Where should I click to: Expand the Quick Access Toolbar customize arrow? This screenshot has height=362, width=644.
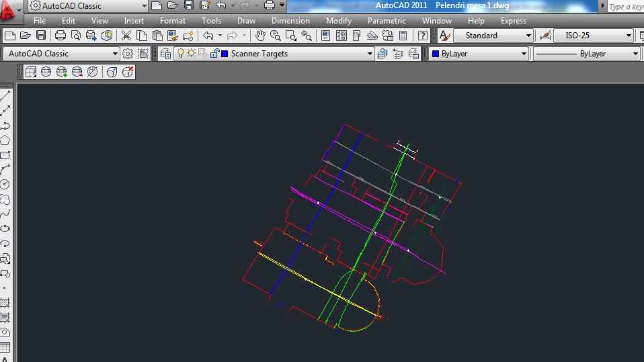[282, 5]
